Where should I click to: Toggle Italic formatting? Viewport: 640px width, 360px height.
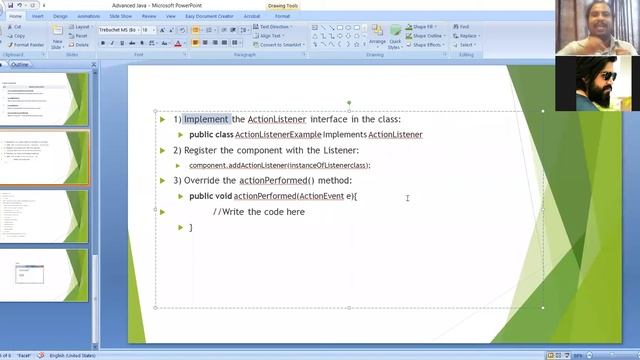point(112,43)
